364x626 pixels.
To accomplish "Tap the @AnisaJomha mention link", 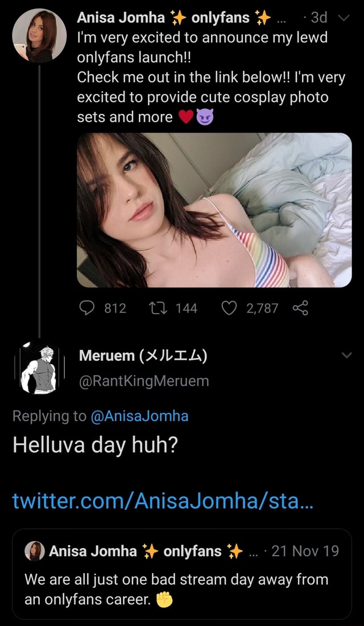I will coord(139,416).
